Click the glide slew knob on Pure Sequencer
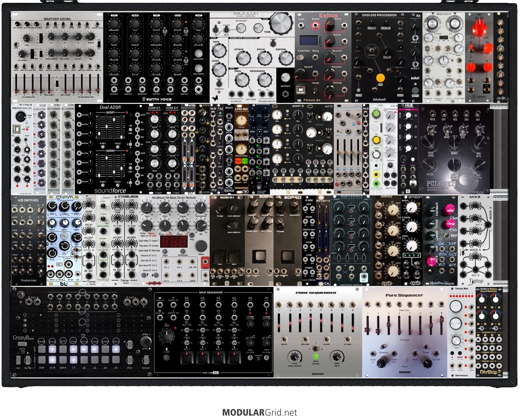 click(337, 357)
